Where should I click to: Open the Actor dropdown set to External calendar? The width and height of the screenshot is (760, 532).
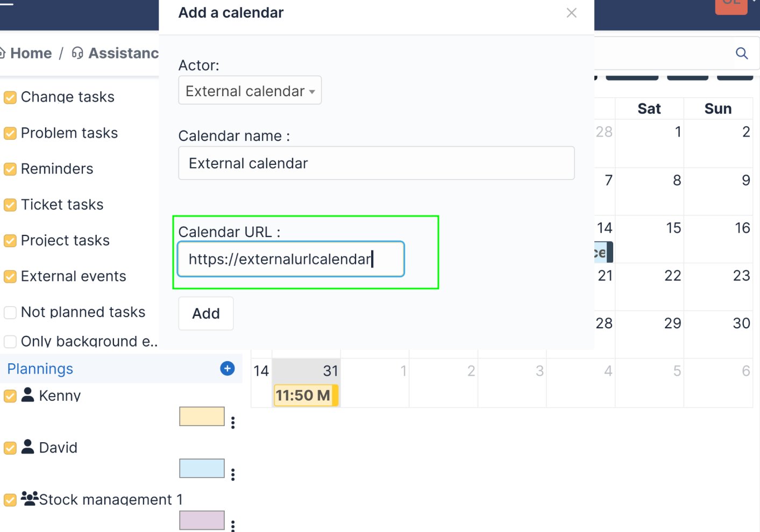click(x=249, y=90)
